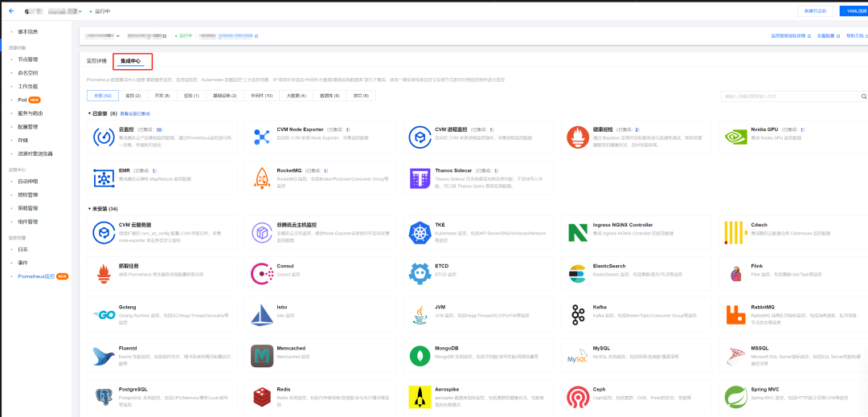This screenshot has width=868, height=417.
Task: Click the Consul logo icon
Action: (x=261, y=274)
